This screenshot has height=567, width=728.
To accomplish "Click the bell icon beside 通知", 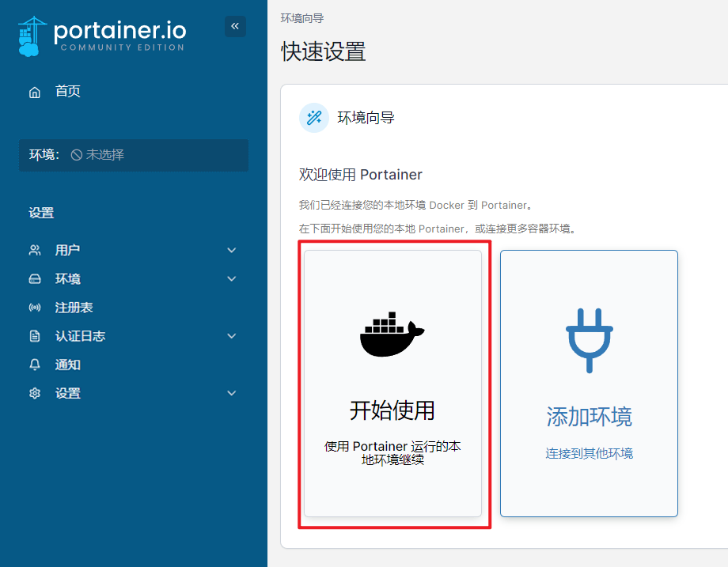I will point(35,365).
